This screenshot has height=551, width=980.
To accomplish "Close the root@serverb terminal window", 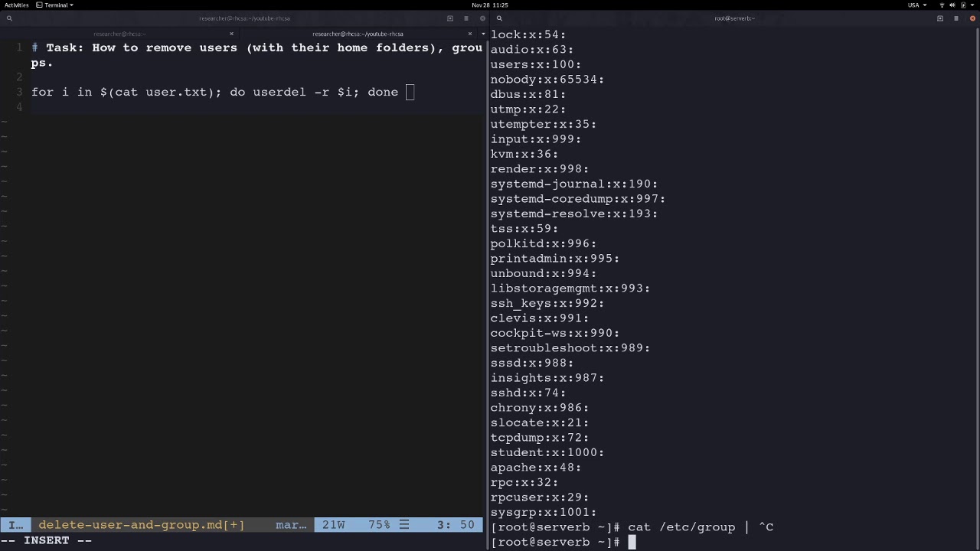I will (972, 18).
